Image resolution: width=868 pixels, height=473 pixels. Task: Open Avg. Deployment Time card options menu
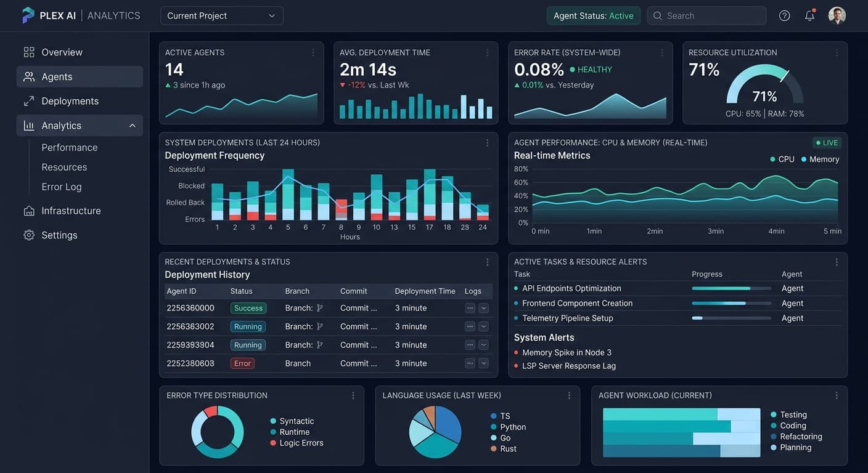(488, 52)
